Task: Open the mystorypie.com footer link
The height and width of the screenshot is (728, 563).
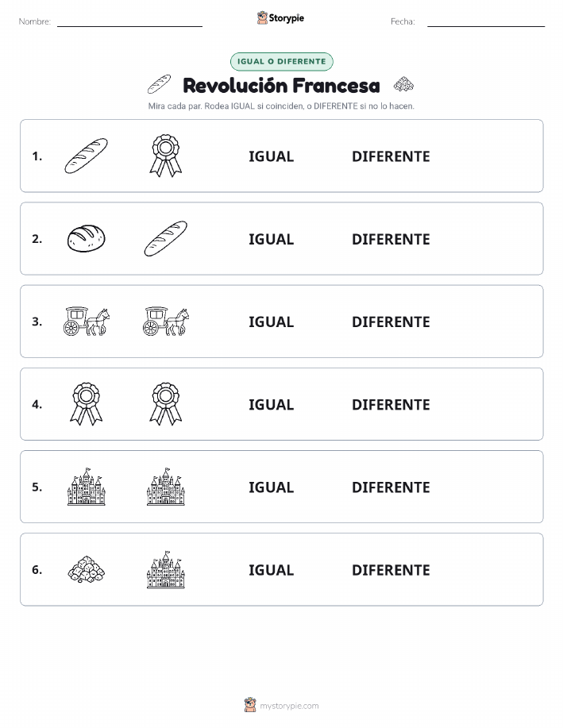Action: pos(281,705)
